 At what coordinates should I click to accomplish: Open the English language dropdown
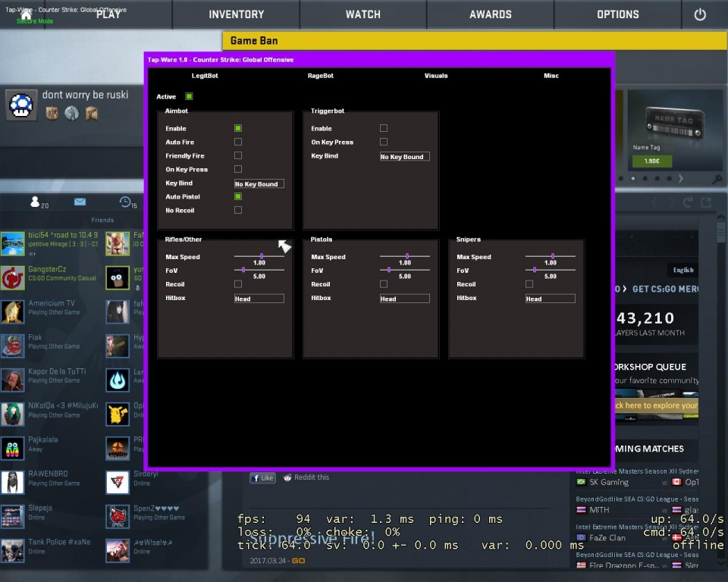pos(683,270)
